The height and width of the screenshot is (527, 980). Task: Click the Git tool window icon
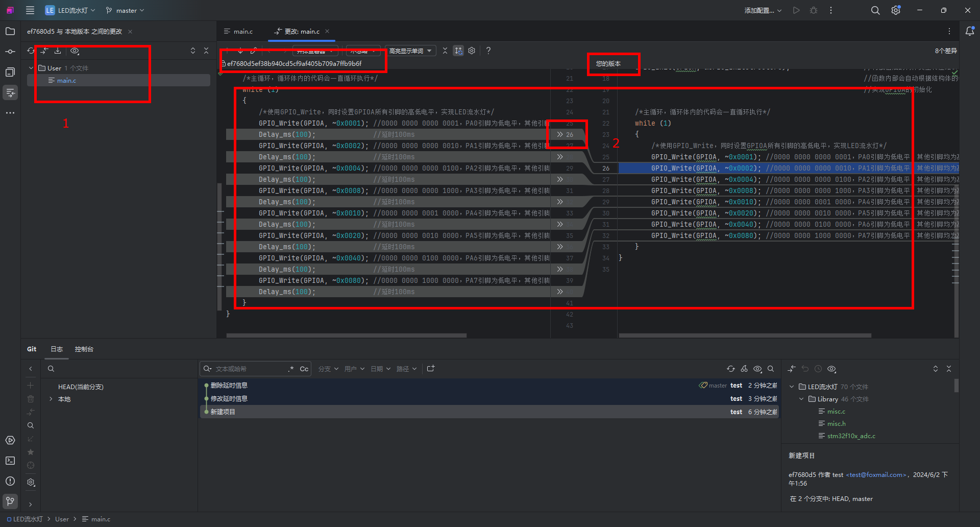pyautogui.click(x=10, y=501)
